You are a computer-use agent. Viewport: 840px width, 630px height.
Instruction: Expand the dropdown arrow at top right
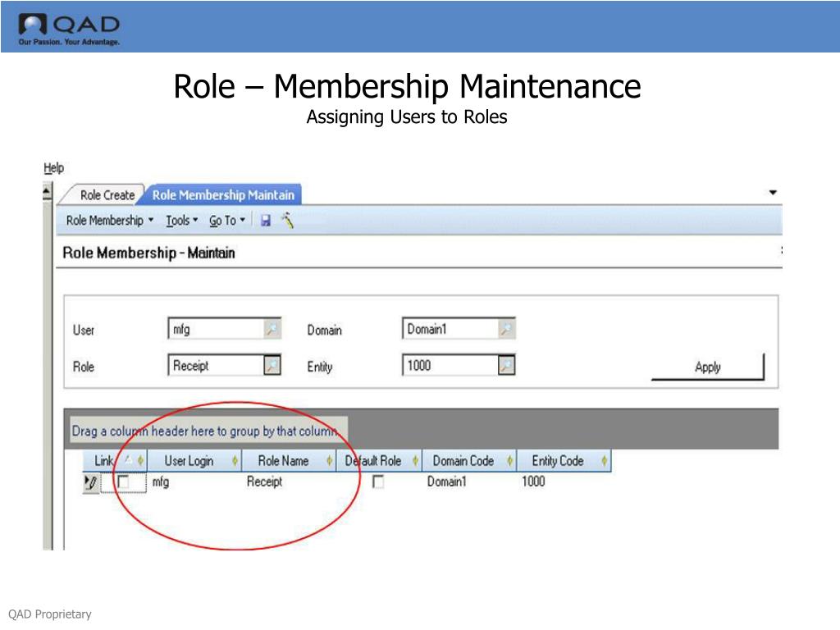(x=772, y=191)
